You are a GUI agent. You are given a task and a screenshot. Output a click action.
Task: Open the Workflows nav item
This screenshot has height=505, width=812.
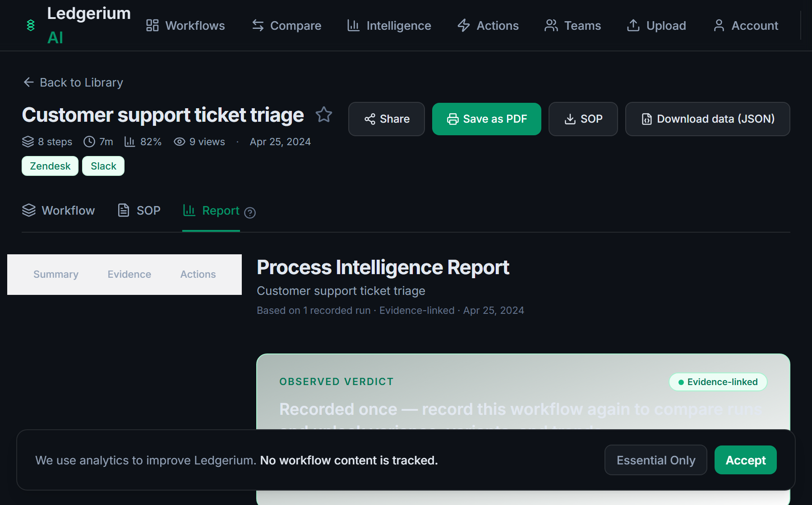(185, 26)
